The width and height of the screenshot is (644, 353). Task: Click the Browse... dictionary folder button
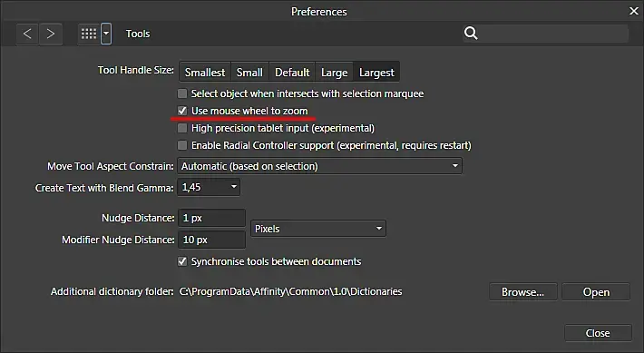coord(522,292)
